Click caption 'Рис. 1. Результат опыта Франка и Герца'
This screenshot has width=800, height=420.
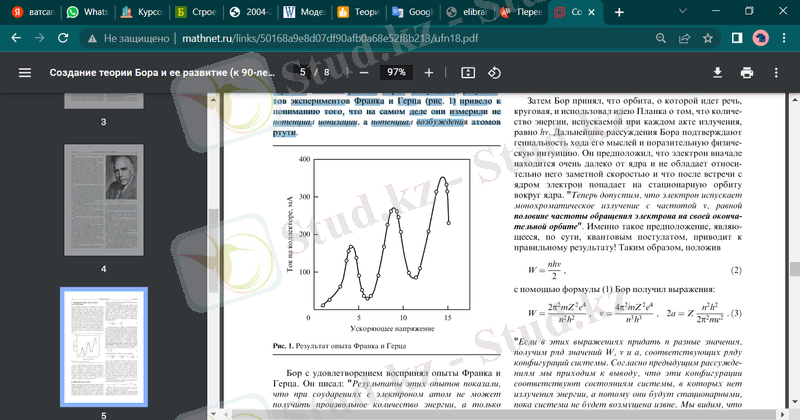tap(339, 346)
